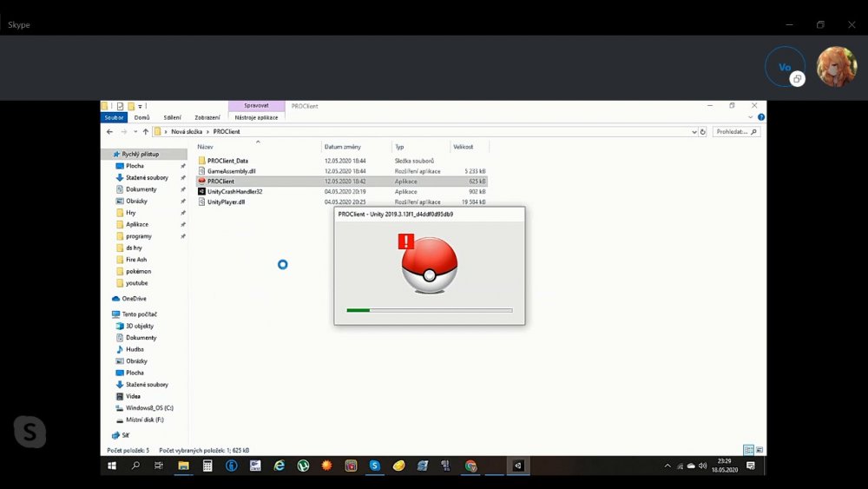Open the Chrome icon in the taskbar
This screenshot has width=868, height=489.
tap(470, 466)
